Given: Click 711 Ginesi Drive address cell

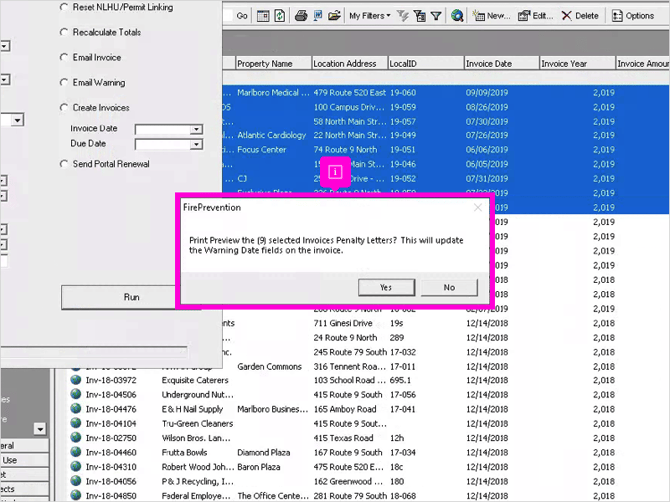Looking at the screenshot, I should tap(343, 323).
